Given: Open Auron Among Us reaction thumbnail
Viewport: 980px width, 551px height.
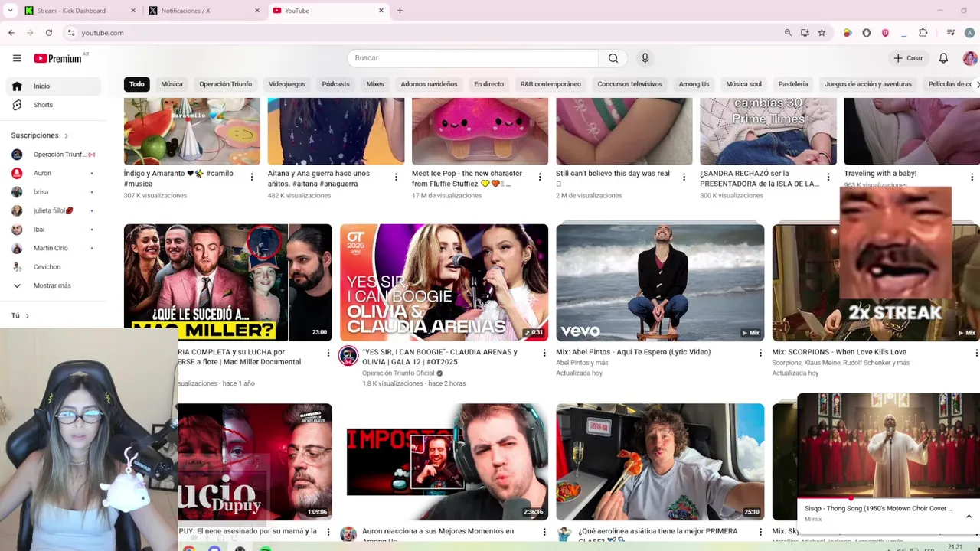Looking at the screenshot, I should coord(444,461).
